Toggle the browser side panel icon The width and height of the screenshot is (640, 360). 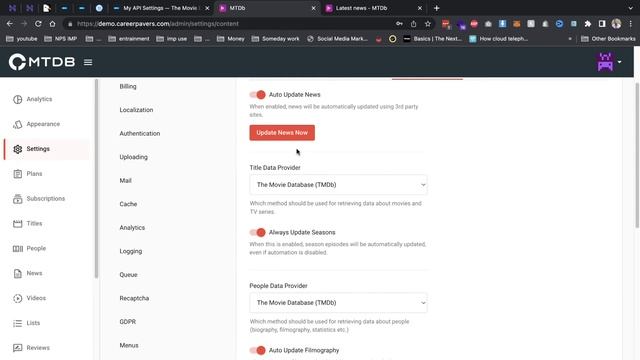click(602, 24)
